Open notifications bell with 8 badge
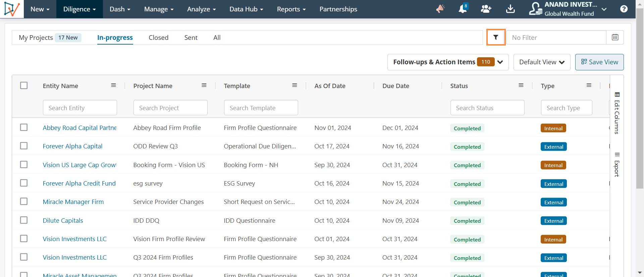 coord(463,8)
